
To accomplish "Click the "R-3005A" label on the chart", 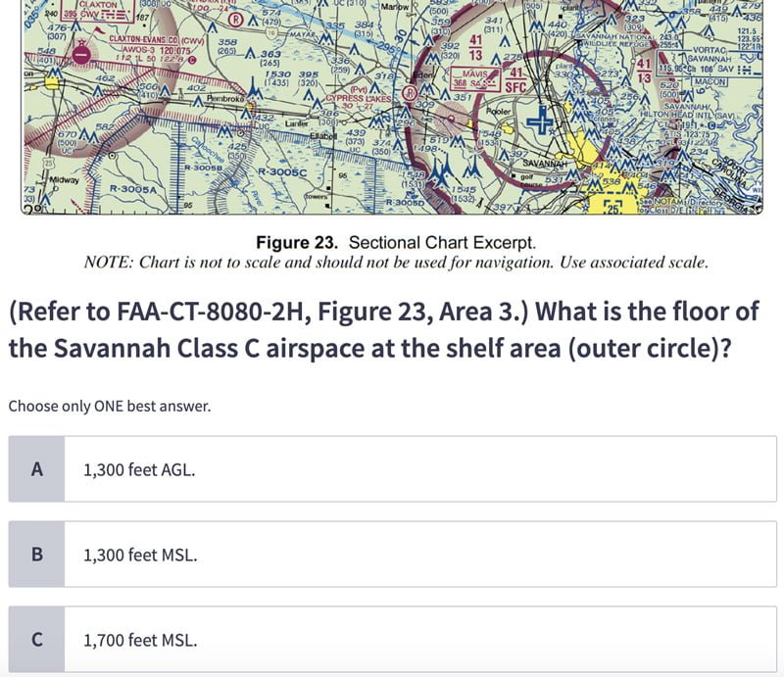I will (x=133, y=188).
